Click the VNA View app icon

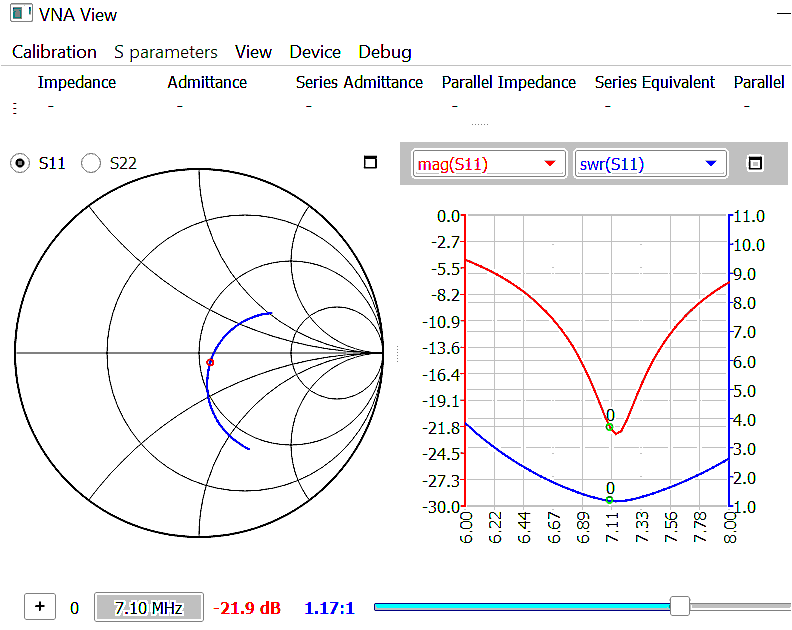[x=21, y=13]
